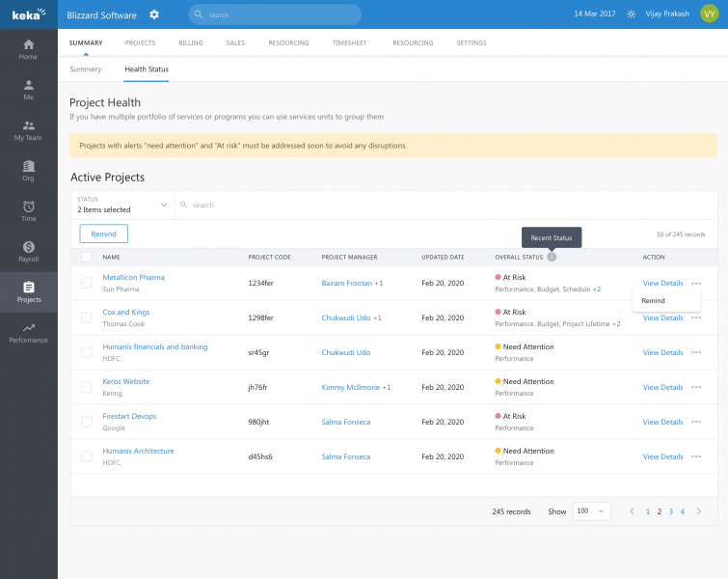Check the Humanis financials and banking checkbox

coord(87,352)
